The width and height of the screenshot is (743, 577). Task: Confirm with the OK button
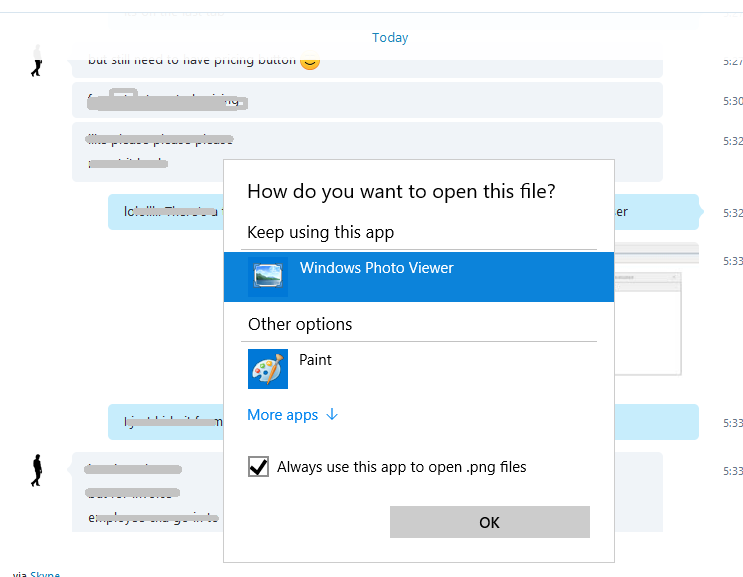point(489,522)
